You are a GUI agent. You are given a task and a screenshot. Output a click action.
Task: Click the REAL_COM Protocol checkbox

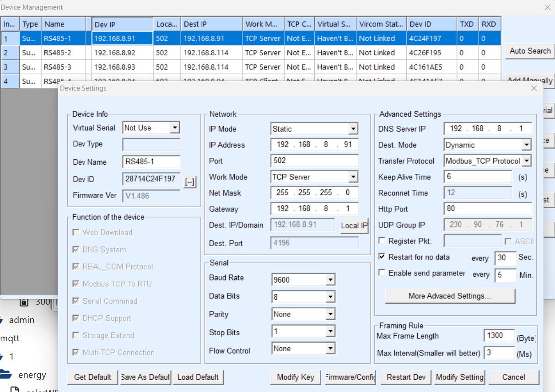[76, 267]
